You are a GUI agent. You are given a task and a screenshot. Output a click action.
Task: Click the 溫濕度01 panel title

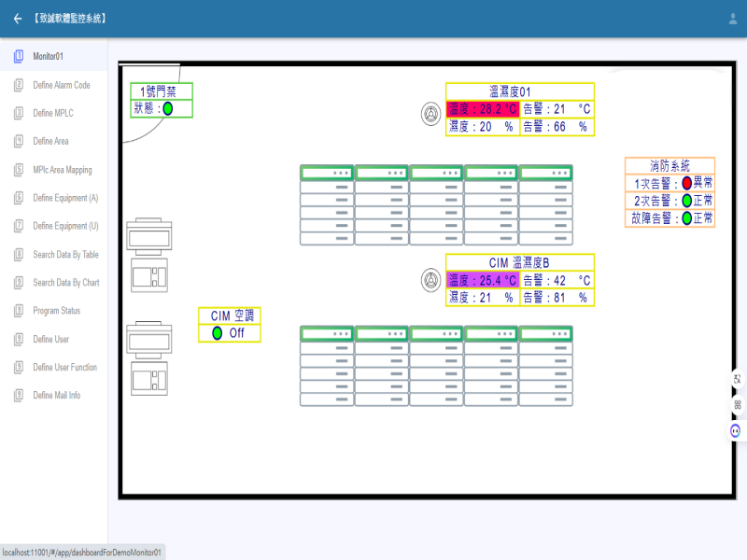[x=510, y=91]
